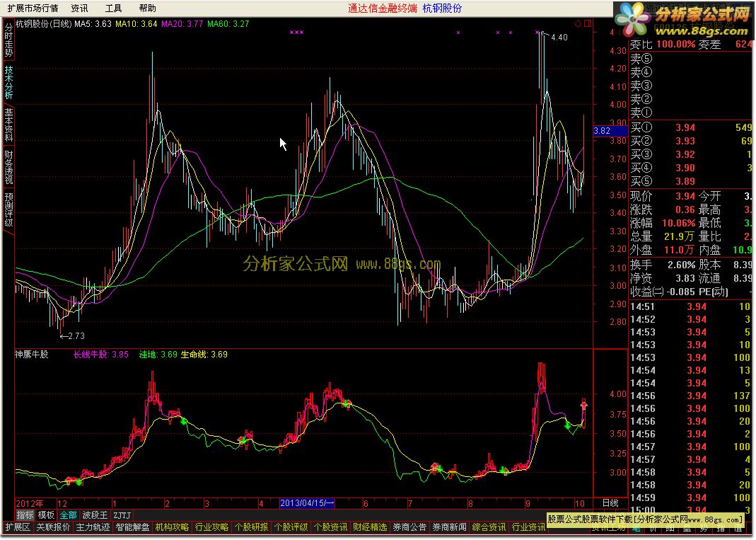Click the 总量 21.9万 value
Image resolution: width=756 pixels, height=540 pixels.
pyautogui.click(x=680, y=236)
